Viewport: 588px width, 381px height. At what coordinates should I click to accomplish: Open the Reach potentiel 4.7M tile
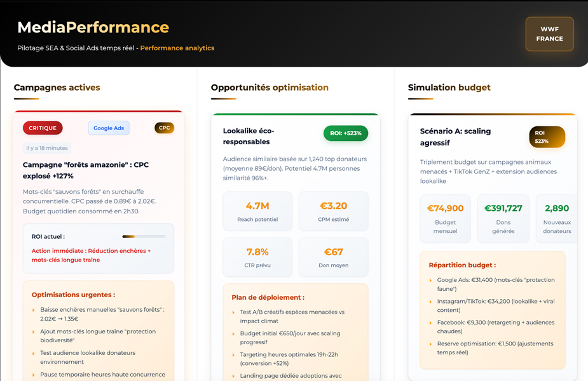257,211
